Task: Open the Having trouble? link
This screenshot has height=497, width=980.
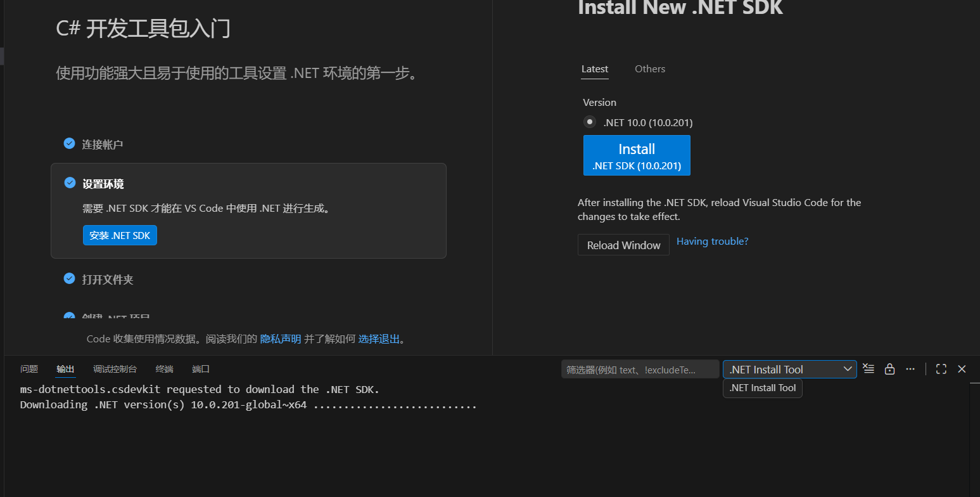Action: point(713,242)
